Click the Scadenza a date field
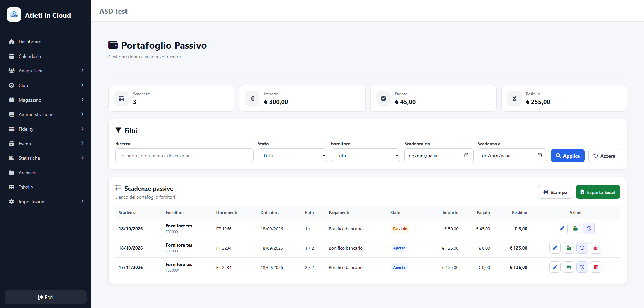This screenshot has height=308, width=644. pos(512,156)
